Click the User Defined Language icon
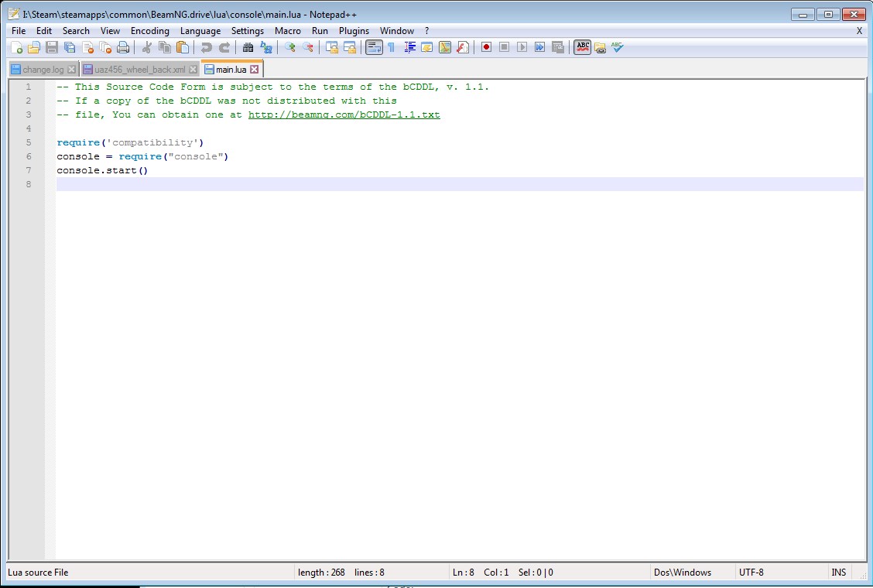 (427, 47)
